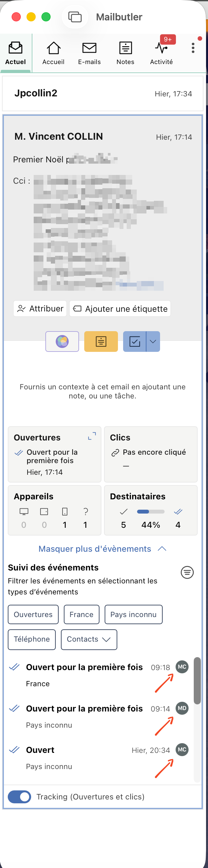
Task: Add a note with yellow note button
Action: coord(101,341)
